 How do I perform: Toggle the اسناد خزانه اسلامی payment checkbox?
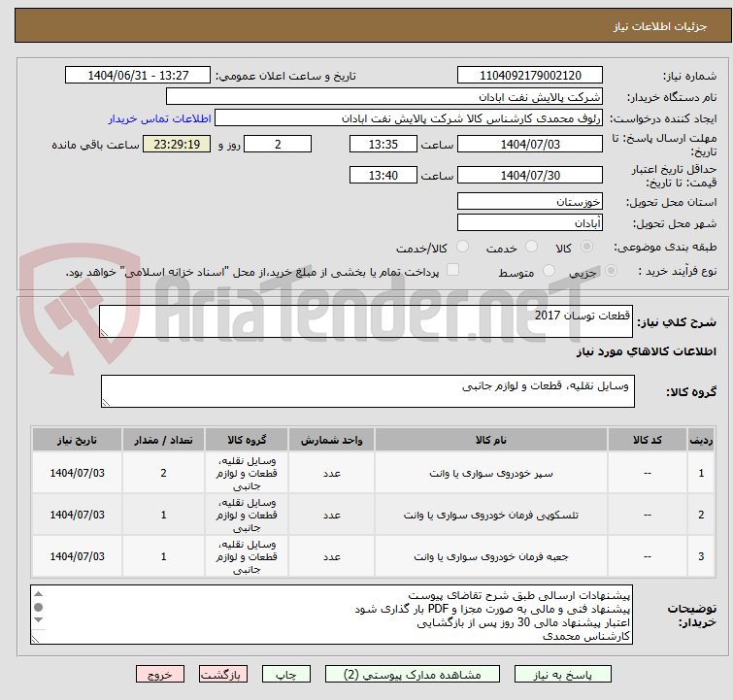coord(452,270)
